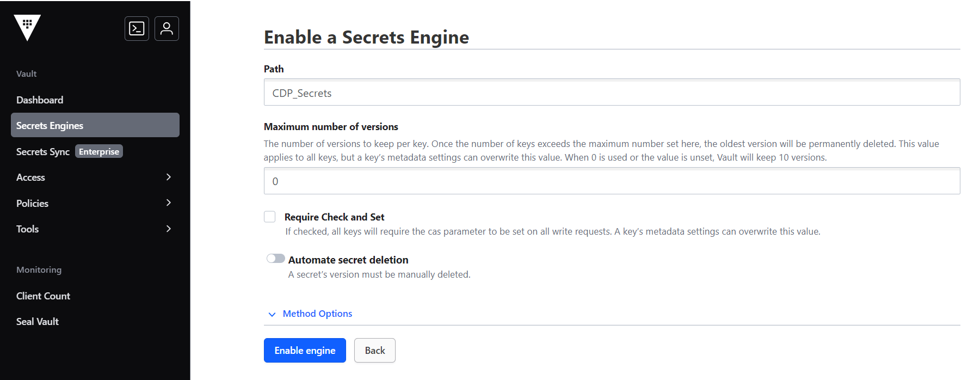
Task: Open the Client Count page
Action: 44,296
